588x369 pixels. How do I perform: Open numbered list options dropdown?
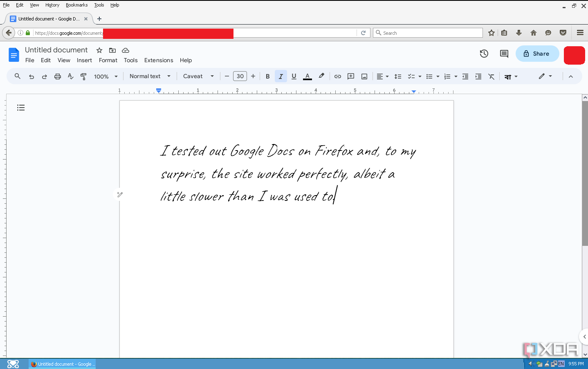[x=451, y=76]
